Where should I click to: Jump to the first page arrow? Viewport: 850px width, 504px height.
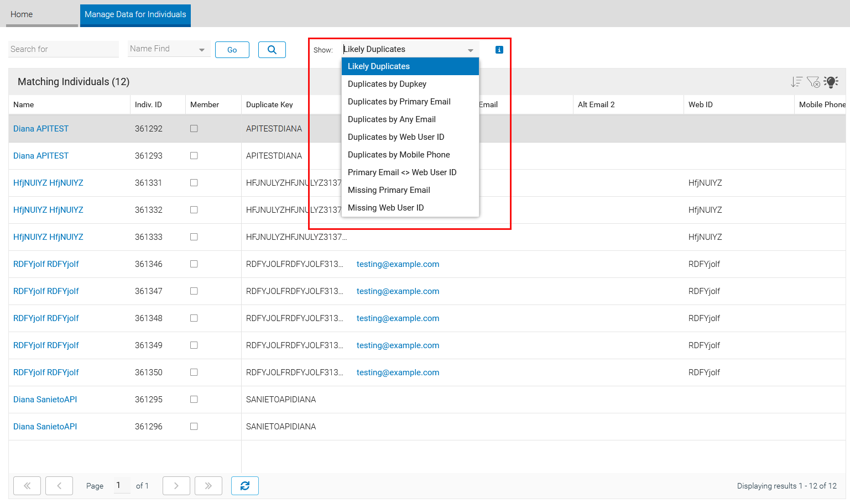coord(27,486)
